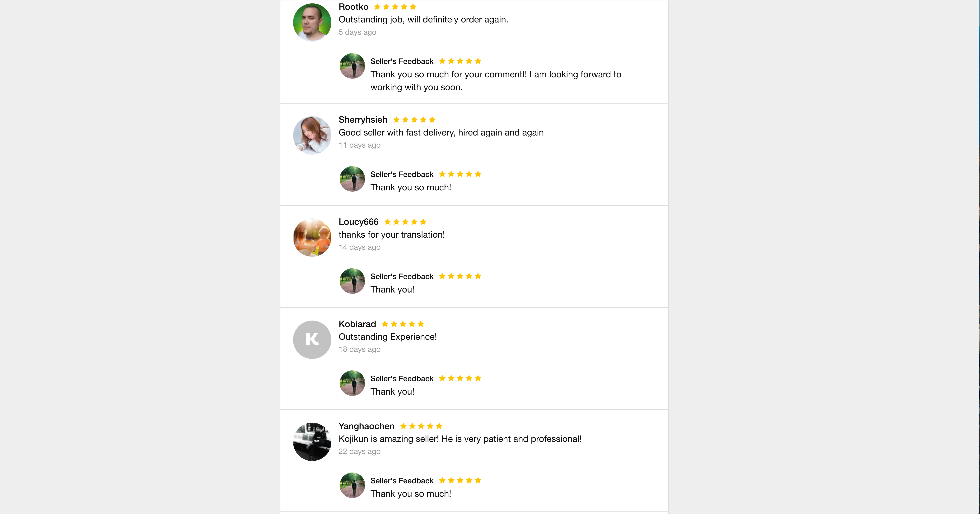Click Kobiarad's star rating
Viewport: 980px width, 514px height.
pos(403,324)
